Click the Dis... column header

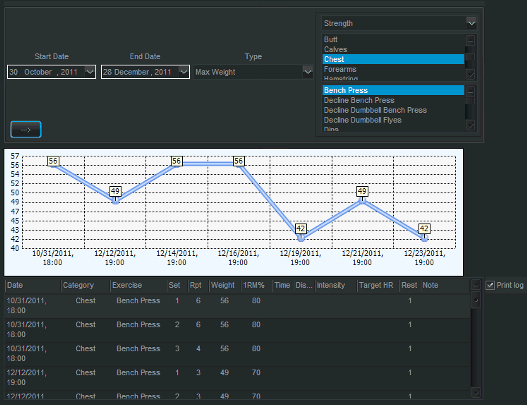tap(304, 285)
